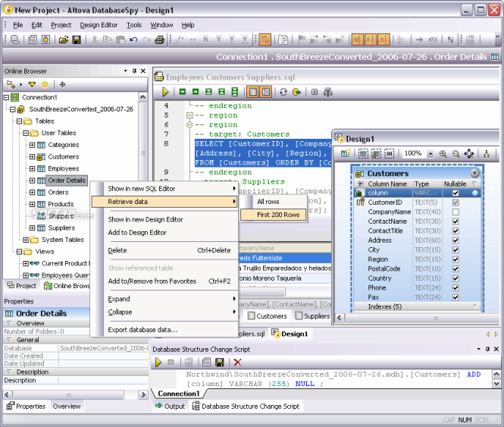Expand the Customers table node
This screenshot has width=504, height=427.
[x=32, y=157]
